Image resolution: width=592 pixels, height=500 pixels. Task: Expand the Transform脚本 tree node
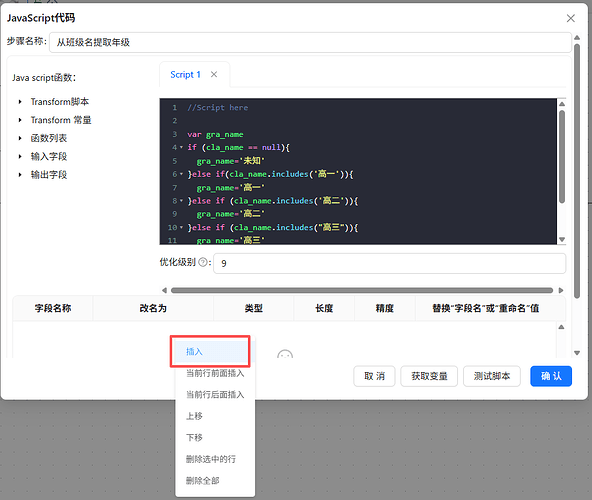[20, 102]
